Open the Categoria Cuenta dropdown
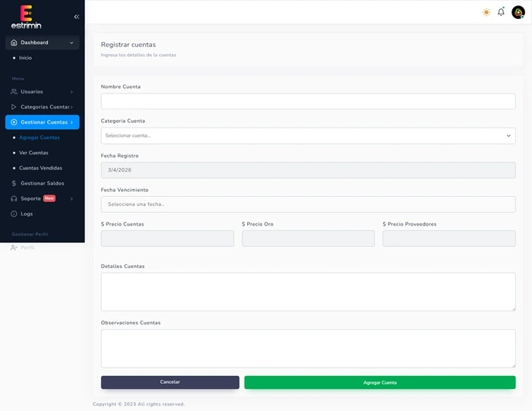 pos(308,135)
